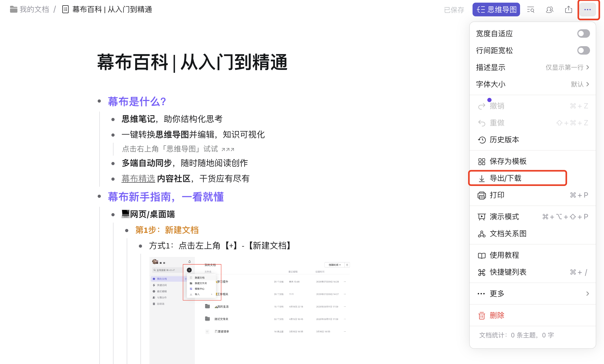
Task: Click 删除 to delete document
Action: coord(532,315)
